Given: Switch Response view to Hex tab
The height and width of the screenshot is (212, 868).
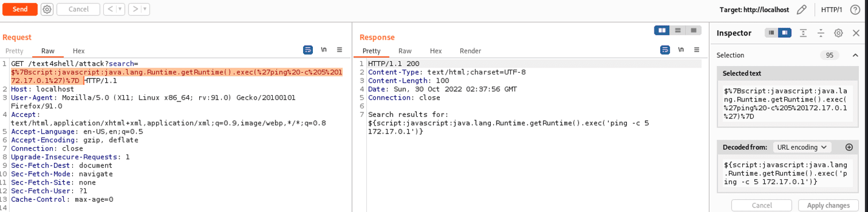Looking at the screenshot, I should click(436, 51).
